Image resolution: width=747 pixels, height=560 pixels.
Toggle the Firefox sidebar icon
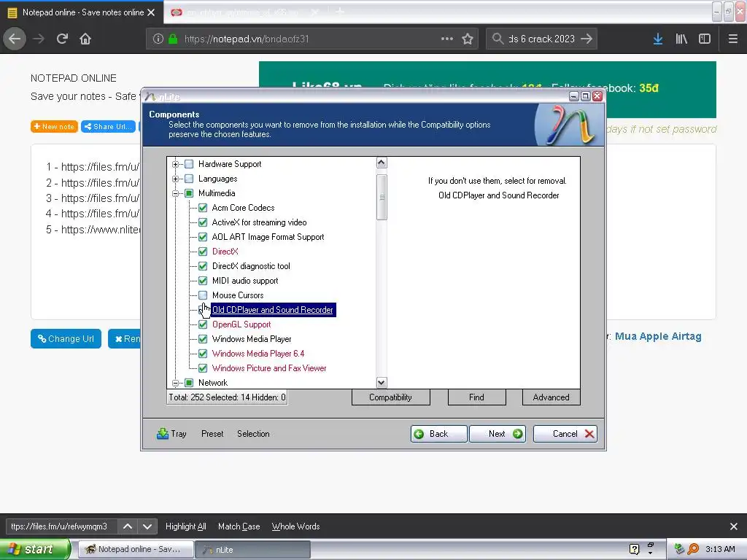tap(705, 39)
